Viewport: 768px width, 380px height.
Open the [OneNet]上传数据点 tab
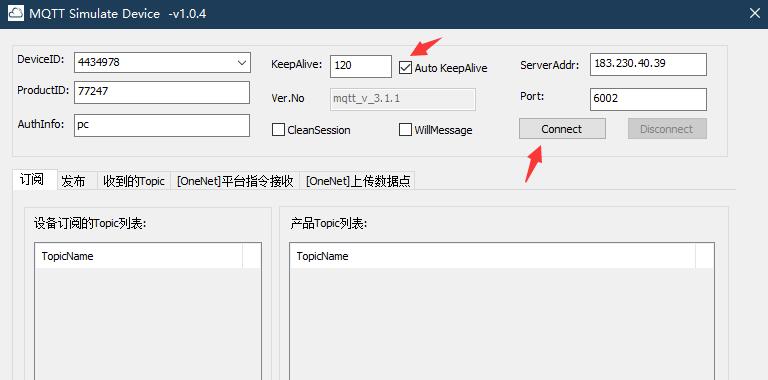tap(358, 181)
